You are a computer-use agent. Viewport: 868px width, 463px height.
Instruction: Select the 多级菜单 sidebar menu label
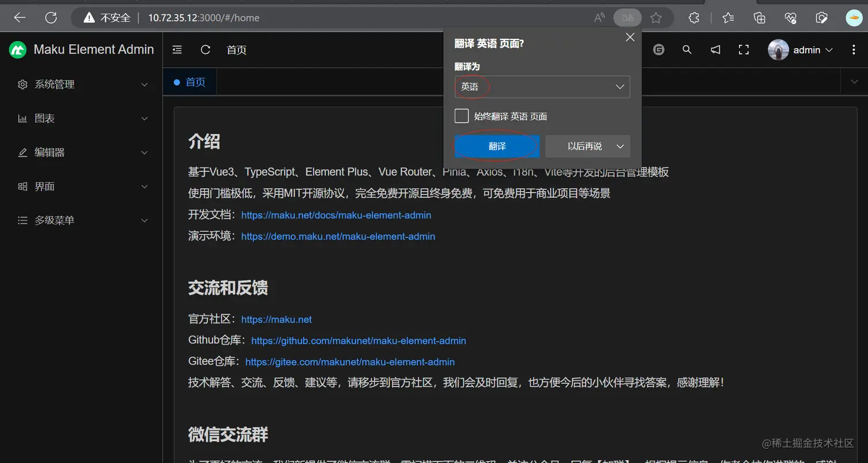pos(55,220)
